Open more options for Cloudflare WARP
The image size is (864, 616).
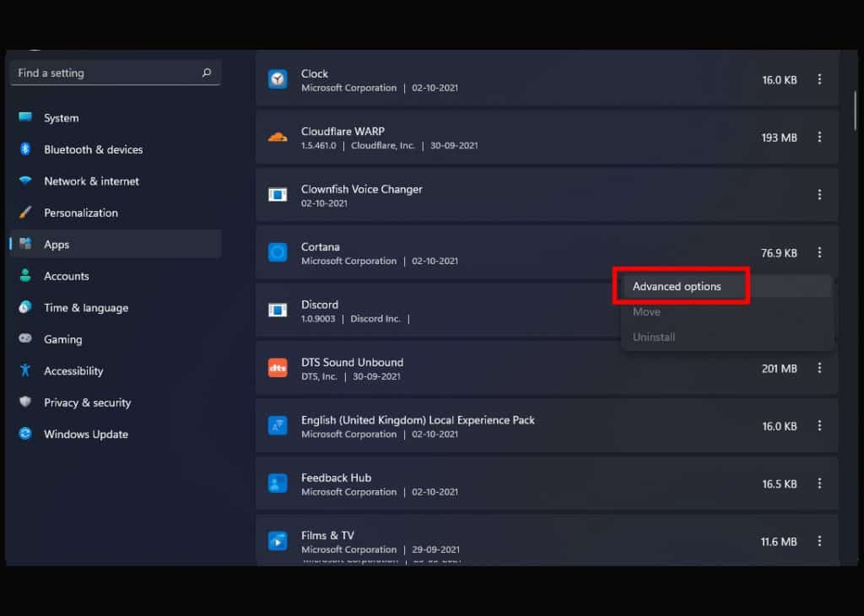(x=819, y=138)
